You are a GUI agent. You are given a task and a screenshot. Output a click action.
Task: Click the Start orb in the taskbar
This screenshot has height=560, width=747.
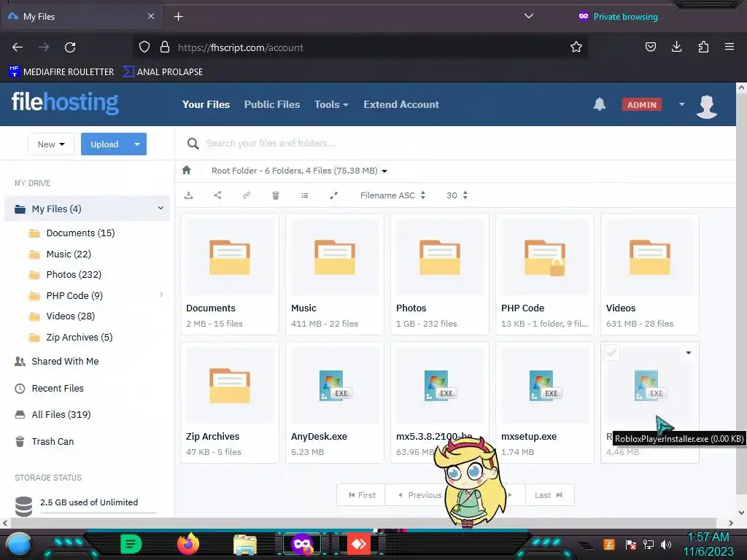18,545
